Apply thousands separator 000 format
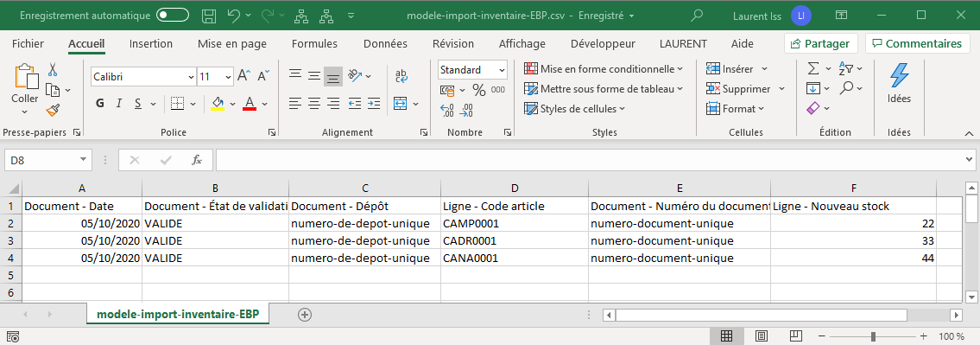 click(498, 90)
